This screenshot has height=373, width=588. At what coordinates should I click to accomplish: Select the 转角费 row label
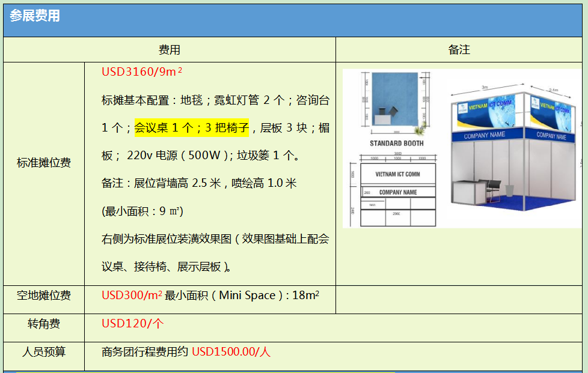click(44, 324)
